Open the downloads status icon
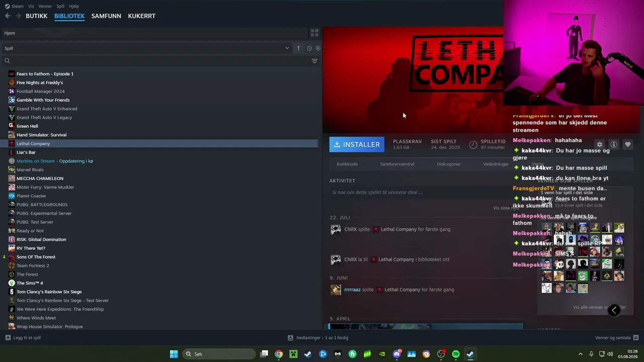 [290, 338]
